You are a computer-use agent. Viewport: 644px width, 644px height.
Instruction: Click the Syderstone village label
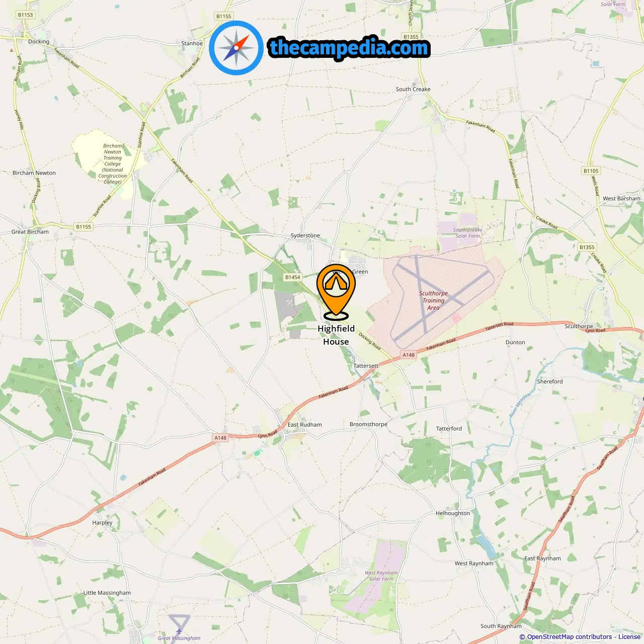305,235
